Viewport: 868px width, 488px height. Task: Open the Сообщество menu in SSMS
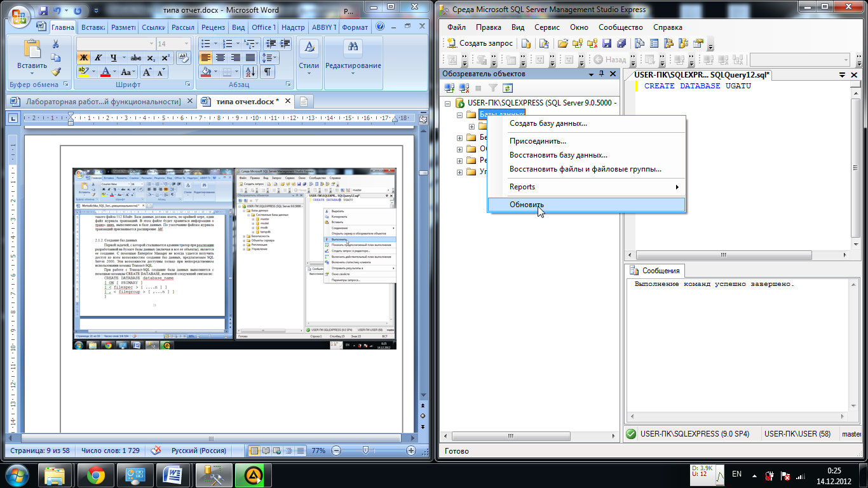pos(621,27)
